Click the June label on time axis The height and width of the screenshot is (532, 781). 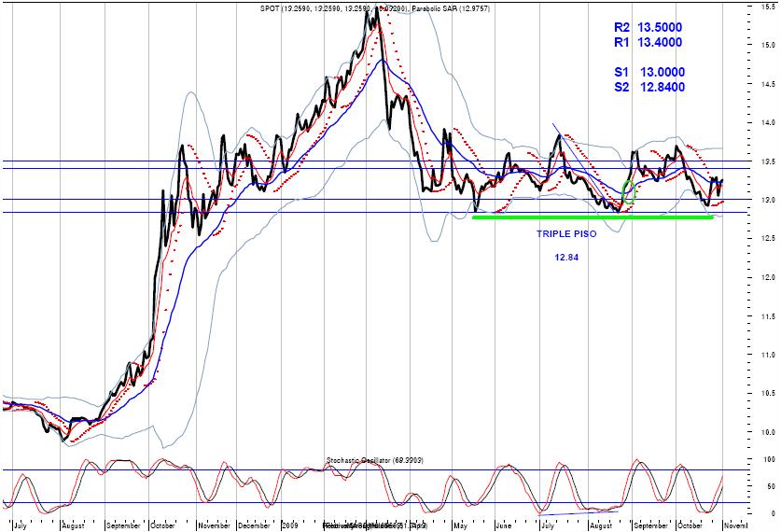pyautogui.click(x=502, y=526)
